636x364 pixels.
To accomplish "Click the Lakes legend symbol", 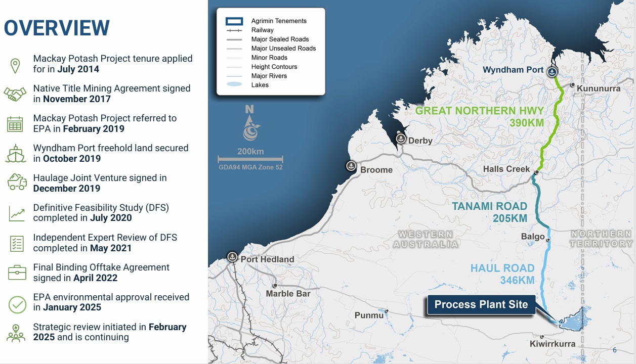I will tap(235, 85).
